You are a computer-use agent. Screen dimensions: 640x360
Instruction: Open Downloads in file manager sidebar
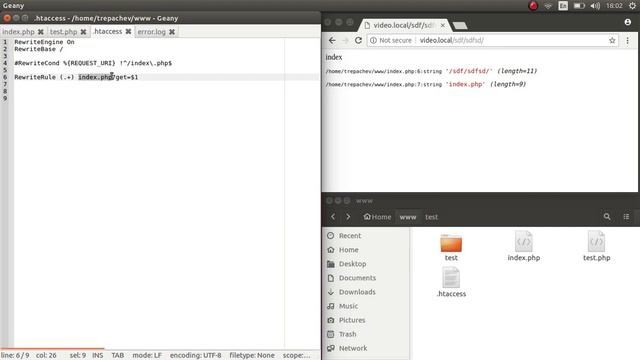(x=357, y=292)
